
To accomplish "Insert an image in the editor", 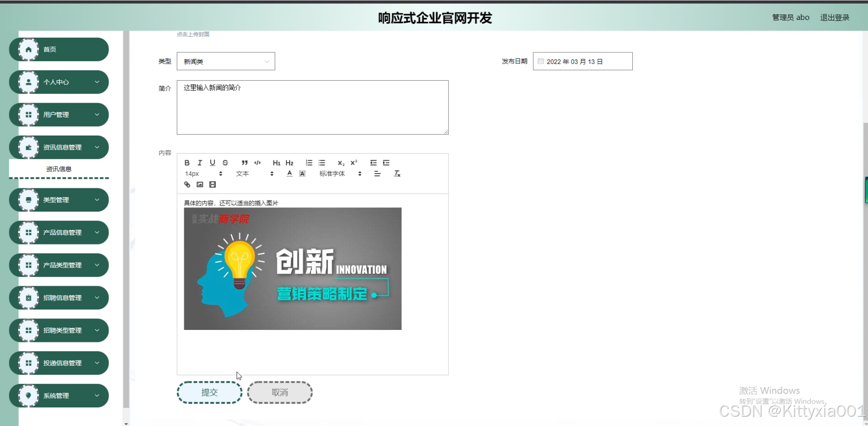I will (200, 185).
